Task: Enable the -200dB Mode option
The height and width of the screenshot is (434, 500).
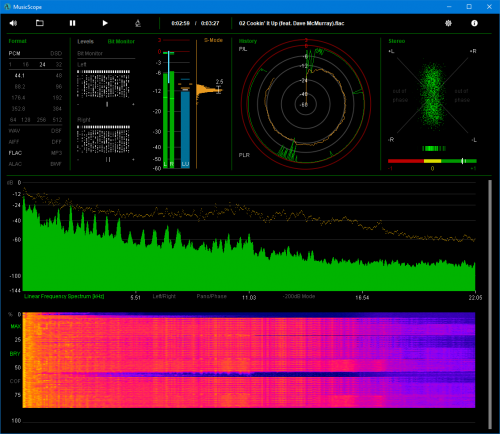Action: click(299, 296)
